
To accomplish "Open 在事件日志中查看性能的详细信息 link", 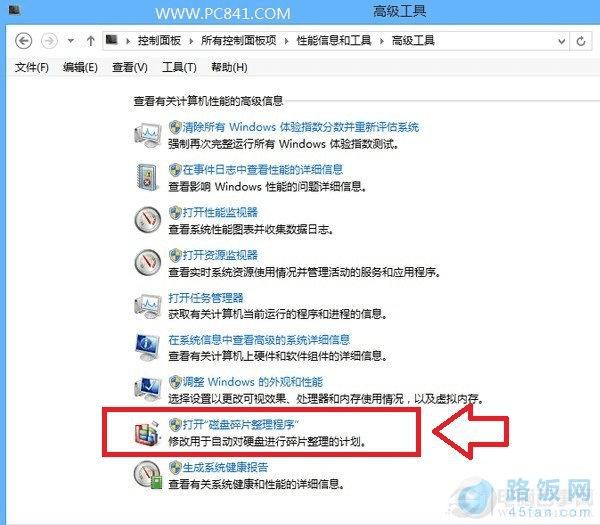I will 262,170.
